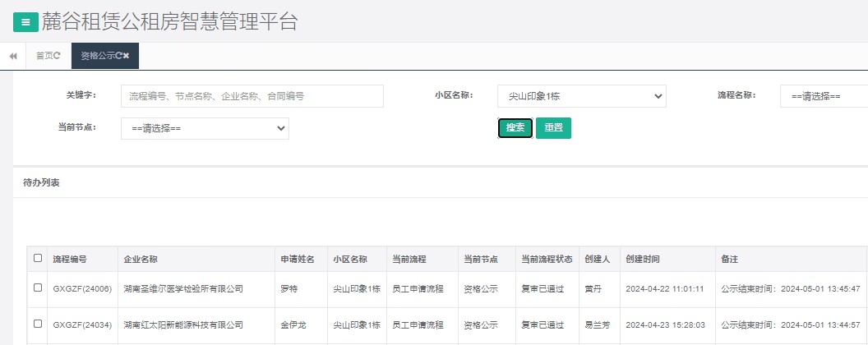Open the 小区名称 dropdown showing 尖山印象1栋
Screen dimensions: 868x345
click(582, 96)
